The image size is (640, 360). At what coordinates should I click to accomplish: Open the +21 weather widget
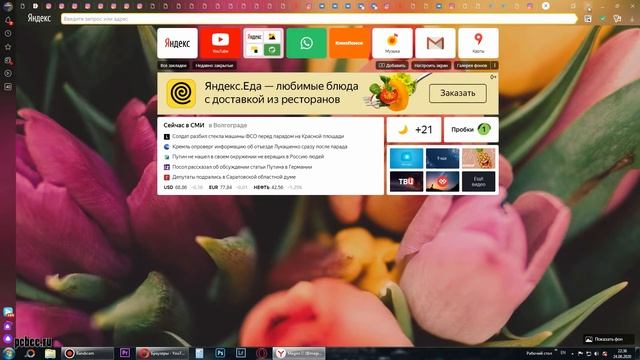point(414,130)
